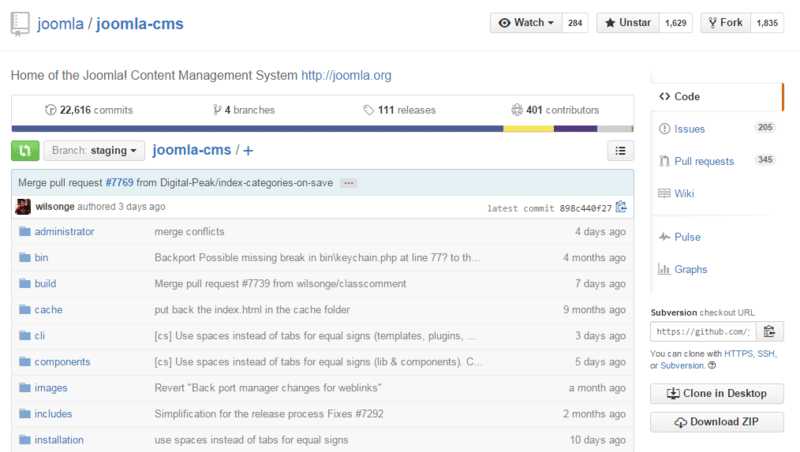Open the Issues tab
This screenshot has width=800, height=452.
point(689,129)
